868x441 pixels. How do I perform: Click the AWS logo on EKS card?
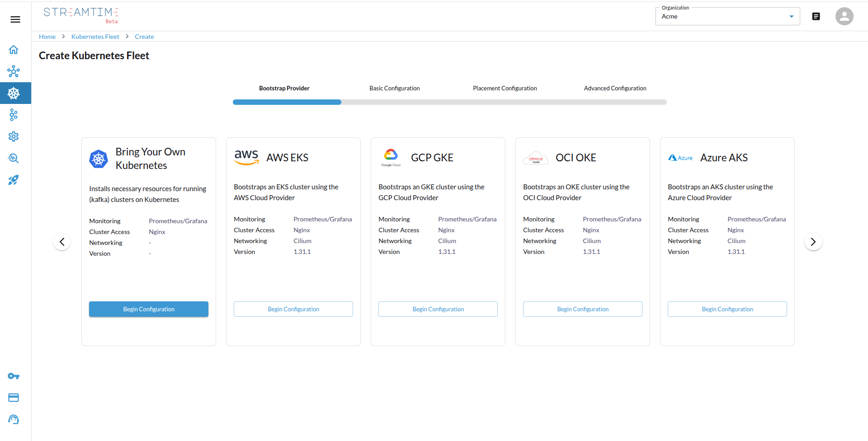point(246,158)
